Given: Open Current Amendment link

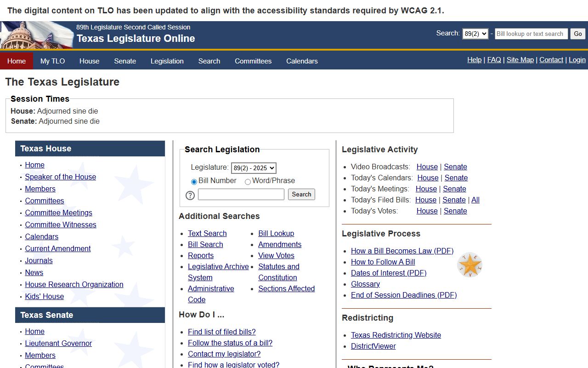Looking at the screenshot, I should coord(58,248).
